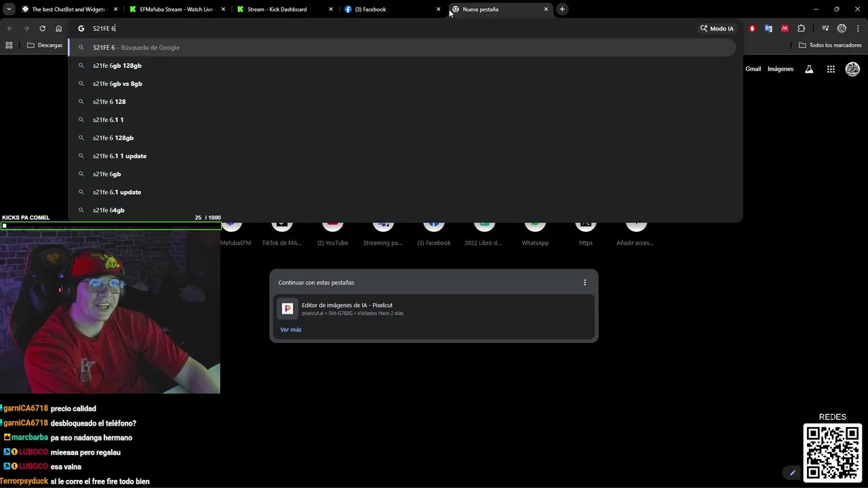This screenshot has width=868, height=488.
Task: Click chat username Terrorpsyduck
Action: (24, 481)
